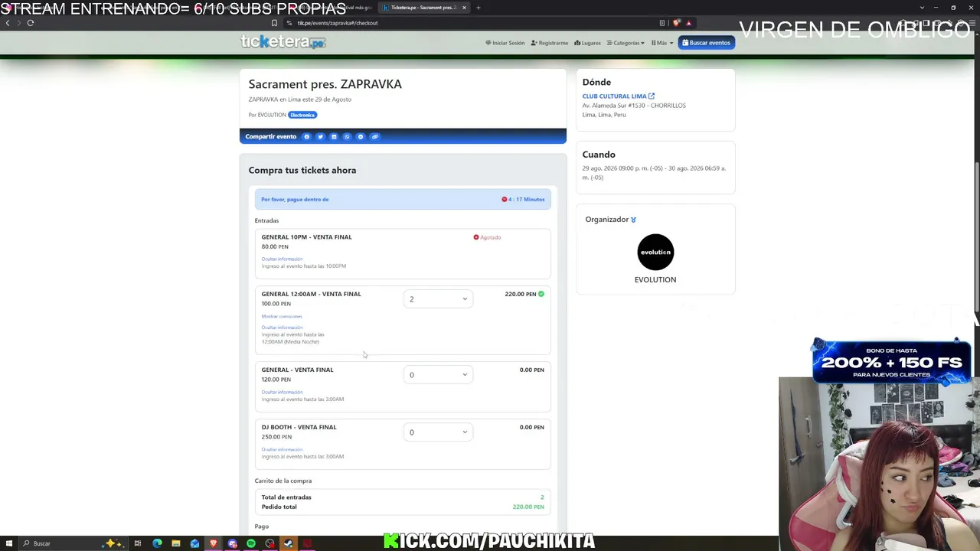Viewport: 980px width, 551px height.
Task: Open Steam from taskbar
Action: (289, 543)
